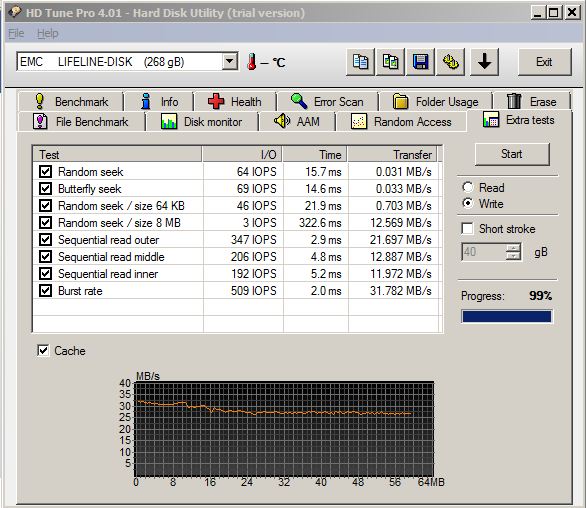Uncheck Sequential read inner checkbox
Image resolution: width=586 pixels, height=508 pixels.
pyautogui.click(x=46, y=274)
